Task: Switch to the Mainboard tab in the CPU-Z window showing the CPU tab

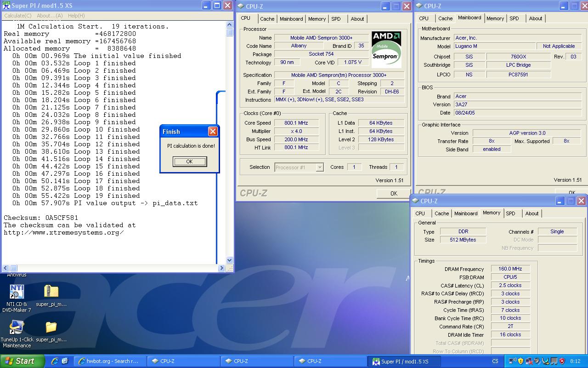Action: click(x=291, y=19)
